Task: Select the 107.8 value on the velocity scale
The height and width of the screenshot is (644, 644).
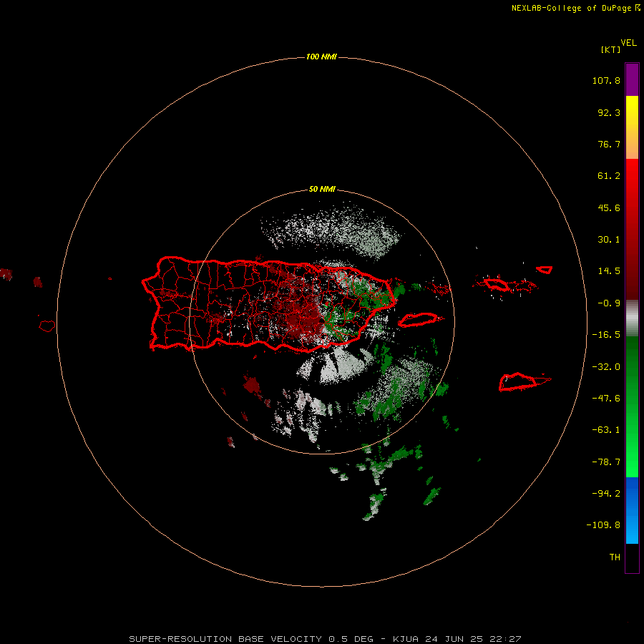Action: (606, 80)
